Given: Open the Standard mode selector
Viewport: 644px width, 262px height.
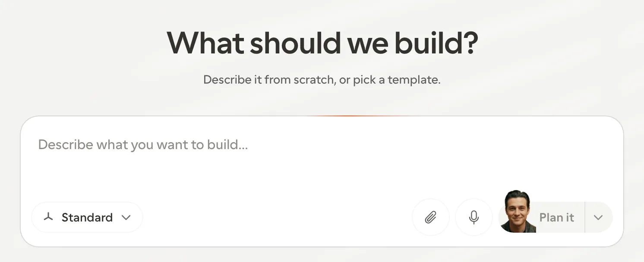Looking at the screenshot, I should 87,217.
